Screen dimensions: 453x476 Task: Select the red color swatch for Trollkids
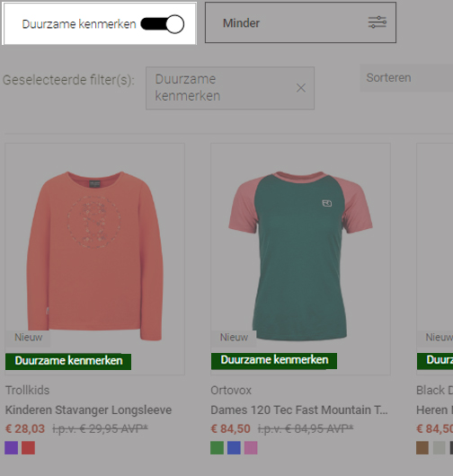[28, 448]
